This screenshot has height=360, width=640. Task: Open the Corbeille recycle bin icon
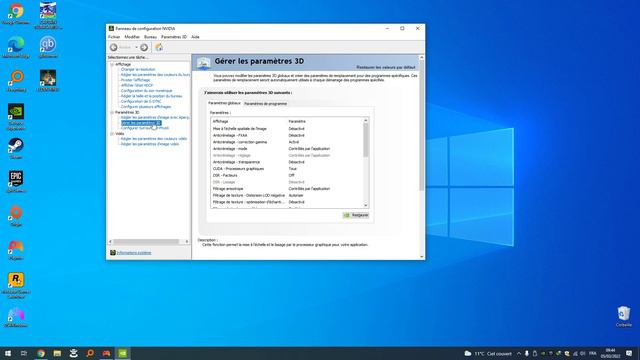[624, 316]
